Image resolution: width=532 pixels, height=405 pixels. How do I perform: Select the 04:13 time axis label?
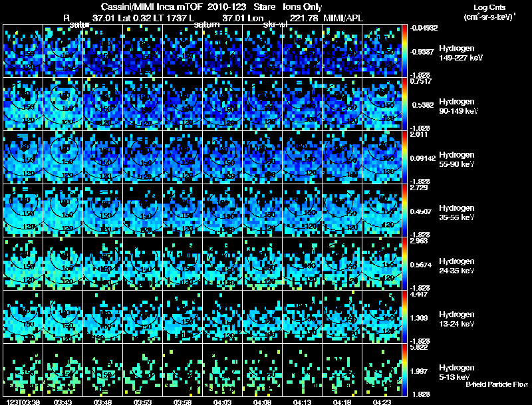pos(302,402)
